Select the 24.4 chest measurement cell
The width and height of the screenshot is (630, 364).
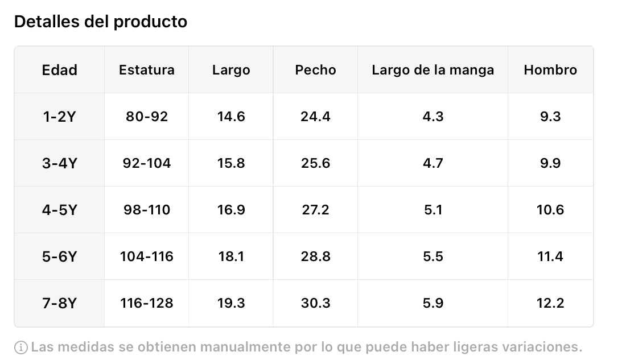tap(315, 117)
